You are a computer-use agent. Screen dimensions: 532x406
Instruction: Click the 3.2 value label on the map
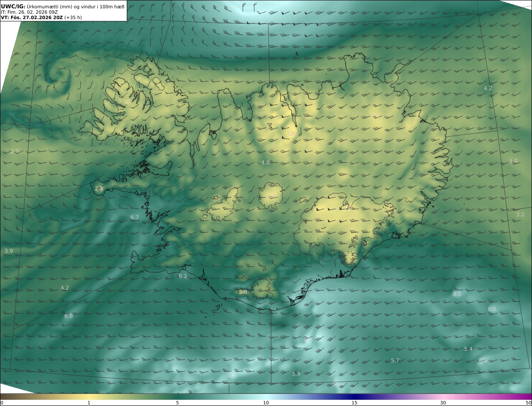point(520,214)
